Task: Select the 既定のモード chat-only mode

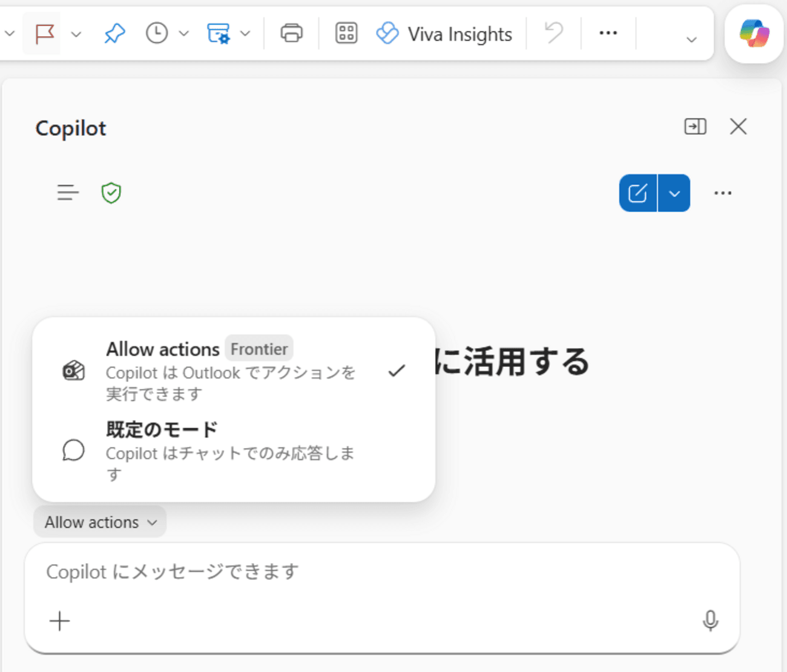Action: point(234,450)
